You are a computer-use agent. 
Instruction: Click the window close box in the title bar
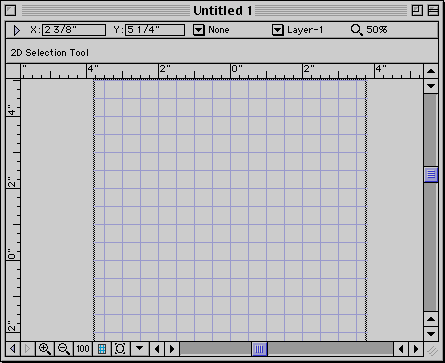[11, 10]
